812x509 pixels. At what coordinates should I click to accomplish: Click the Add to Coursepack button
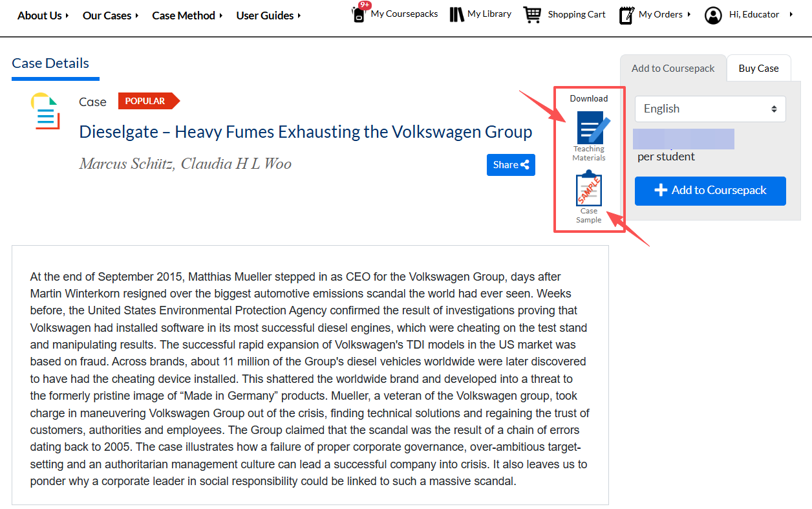[710, 191]
